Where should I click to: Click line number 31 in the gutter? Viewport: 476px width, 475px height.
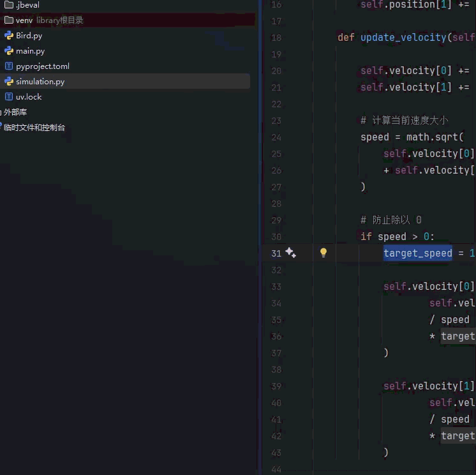276,253
